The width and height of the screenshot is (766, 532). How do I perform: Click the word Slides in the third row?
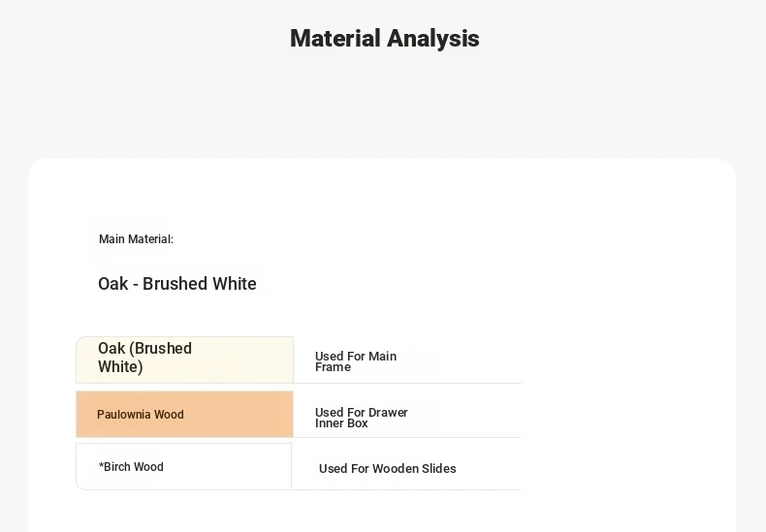pos(439,469)
